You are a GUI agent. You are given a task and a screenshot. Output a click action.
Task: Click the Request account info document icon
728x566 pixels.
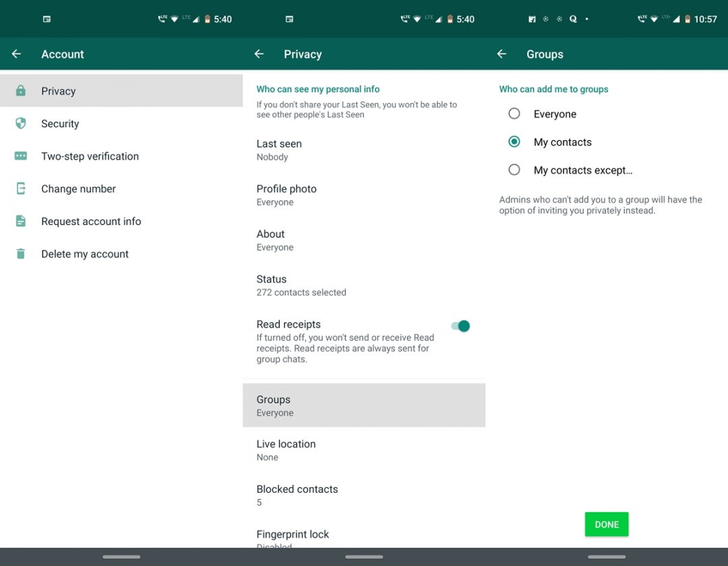click(20, 221)
